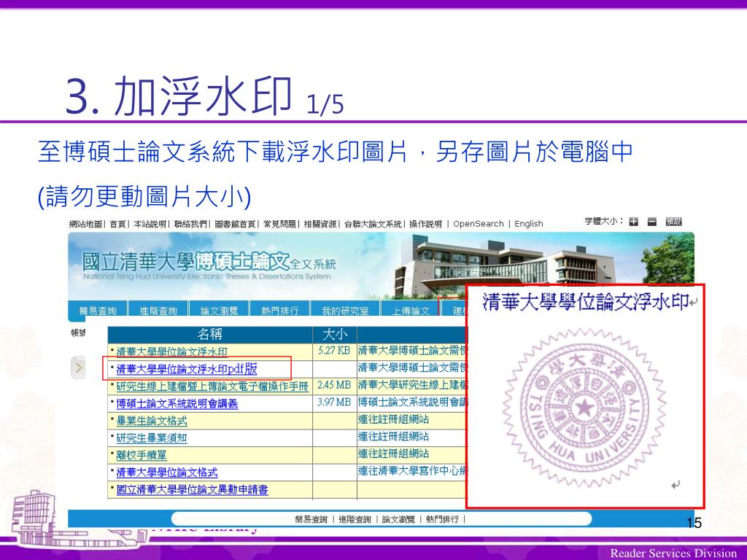747x560 pixels.
Task: Open 博碩士論文系統說明會講義 link
Action: pos(177,404)
